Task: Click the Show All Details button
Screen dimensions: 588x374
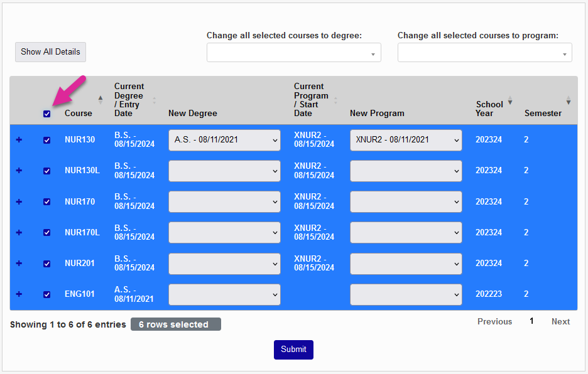Action: click(x=50, y=52)
